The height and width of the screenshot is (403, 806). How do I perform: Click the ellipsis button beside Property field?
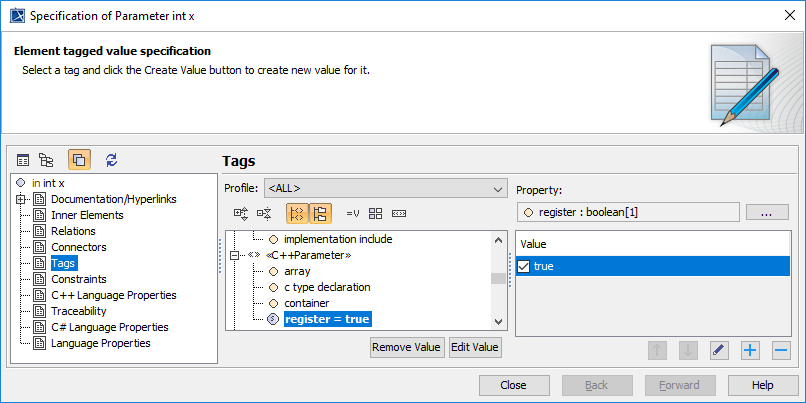[x=767, y=212]
